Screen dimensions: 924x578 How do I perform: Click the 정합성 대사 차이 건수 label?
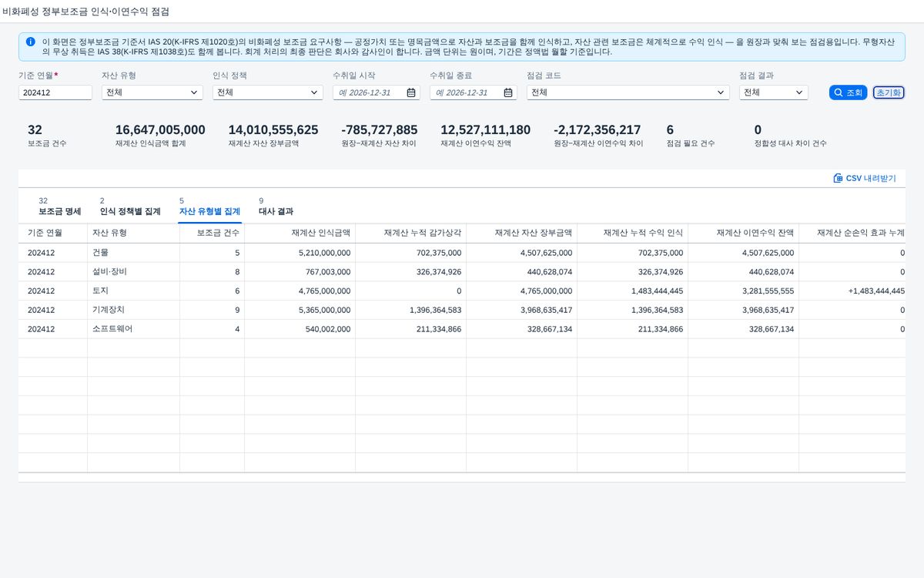pyautogui.click(x=791, y=143)
